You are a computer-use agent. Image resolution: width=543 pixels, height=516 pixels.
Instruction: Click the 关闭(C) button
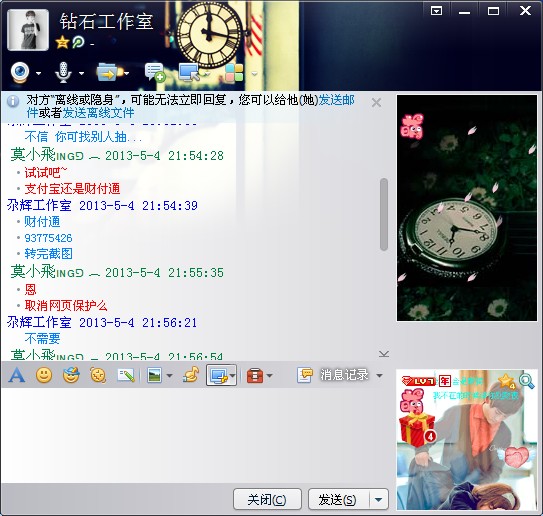267,499
